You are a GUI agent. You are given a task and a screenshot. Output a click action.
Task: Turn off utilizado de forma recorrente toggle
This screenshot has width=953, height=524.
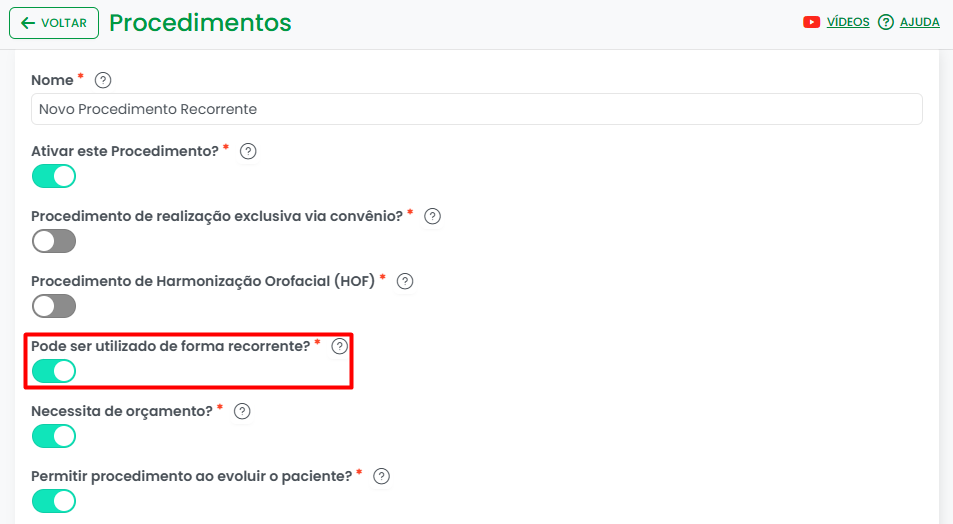[x=54, y=371]
